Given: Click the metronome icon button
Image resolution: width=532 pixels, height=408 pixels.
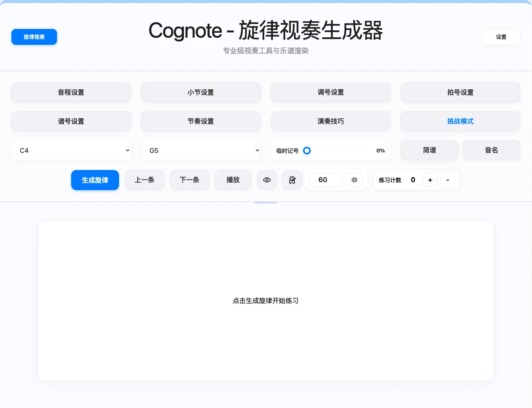Looking at the screenshot, I should 292,180.
